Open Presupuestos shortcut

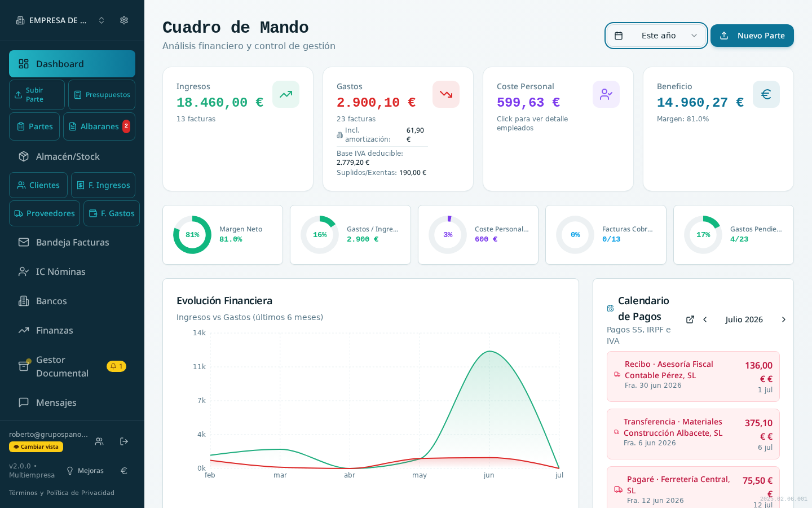tap(101, 95)
